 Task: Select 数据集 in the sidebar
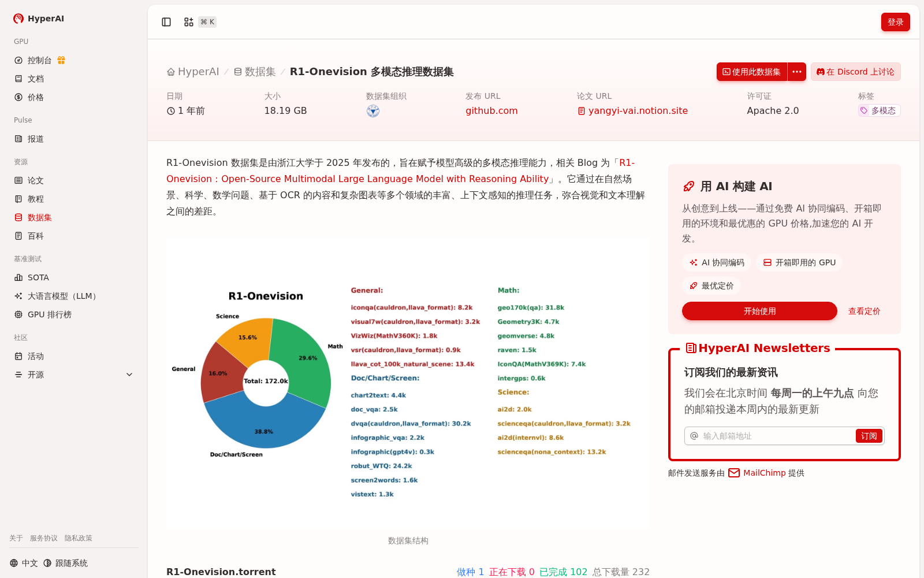pos(33,217)
